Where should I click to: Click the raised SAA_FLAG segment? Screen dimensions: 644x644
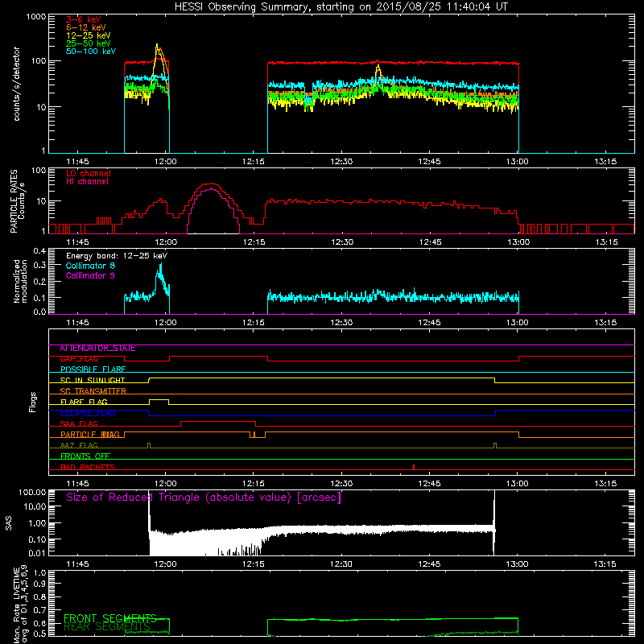coord(218,422)
